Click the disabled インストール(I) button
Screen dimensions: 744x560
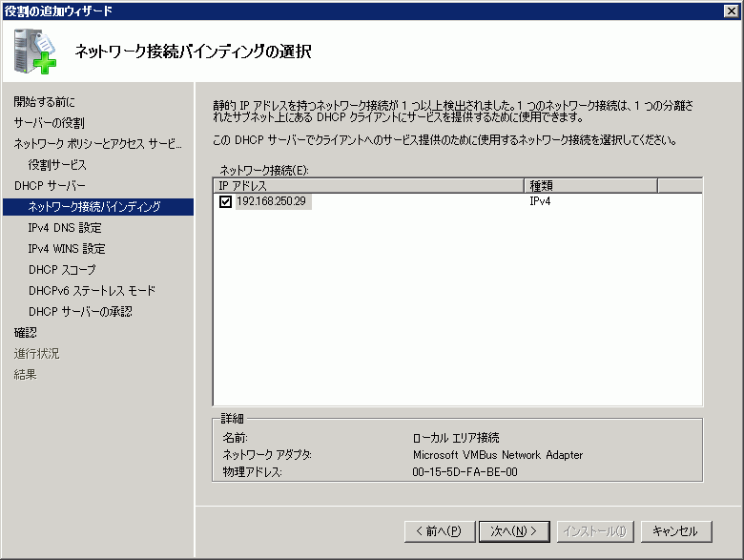(x=595, y=531)
